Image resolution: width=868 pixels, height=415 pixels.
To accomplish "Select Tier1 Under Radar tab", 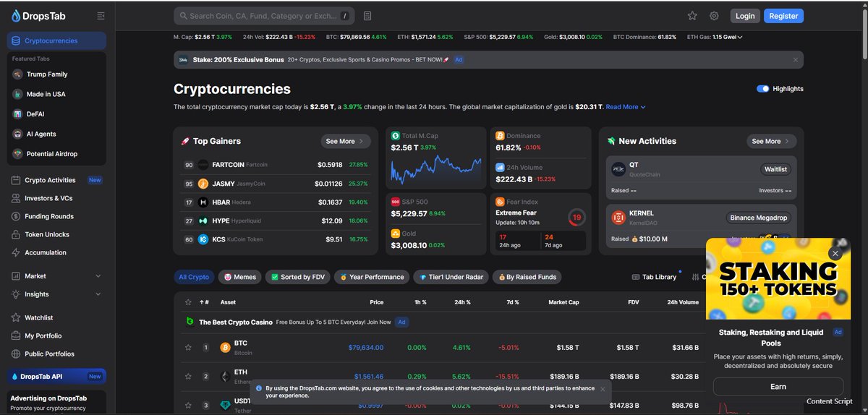I will [451, 277].
